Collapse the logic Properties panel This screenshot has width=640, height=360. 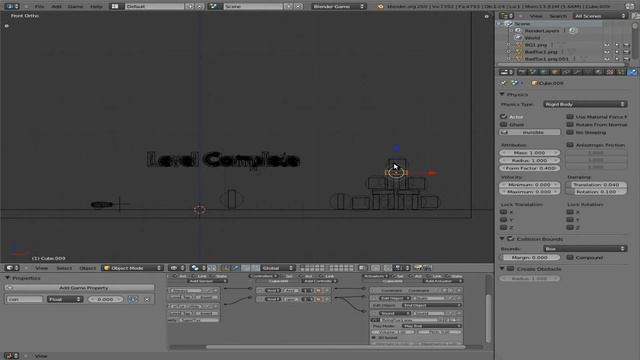[7, 278]
